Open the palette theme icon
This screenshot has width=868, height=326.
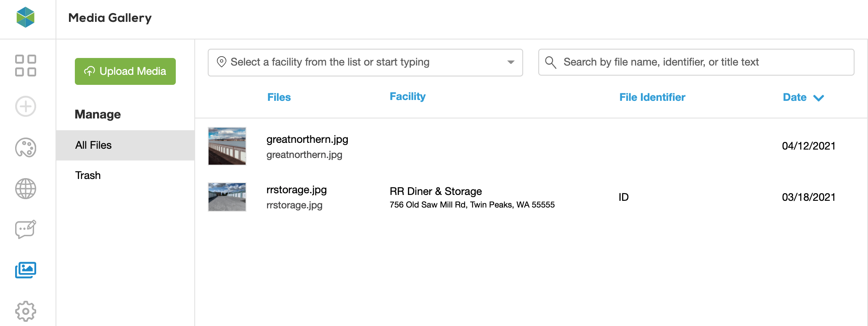point(26,147)
